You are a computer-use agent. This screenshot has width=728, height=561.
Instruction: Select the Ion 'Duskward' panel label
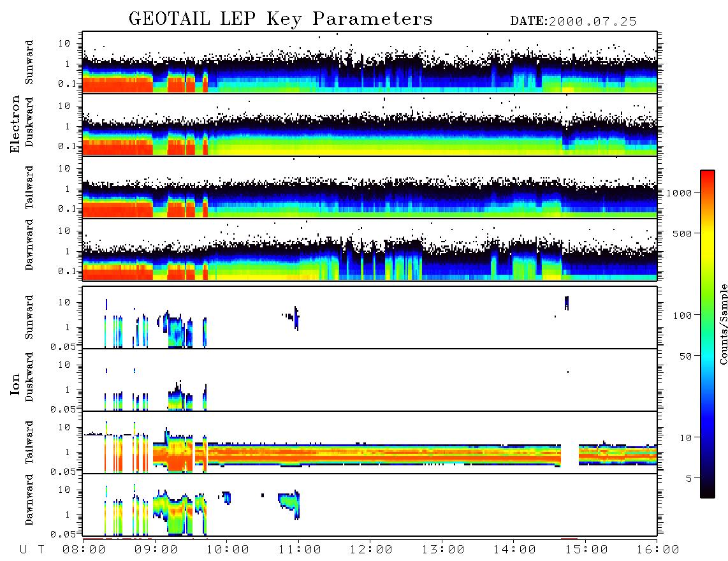(29, 377)
